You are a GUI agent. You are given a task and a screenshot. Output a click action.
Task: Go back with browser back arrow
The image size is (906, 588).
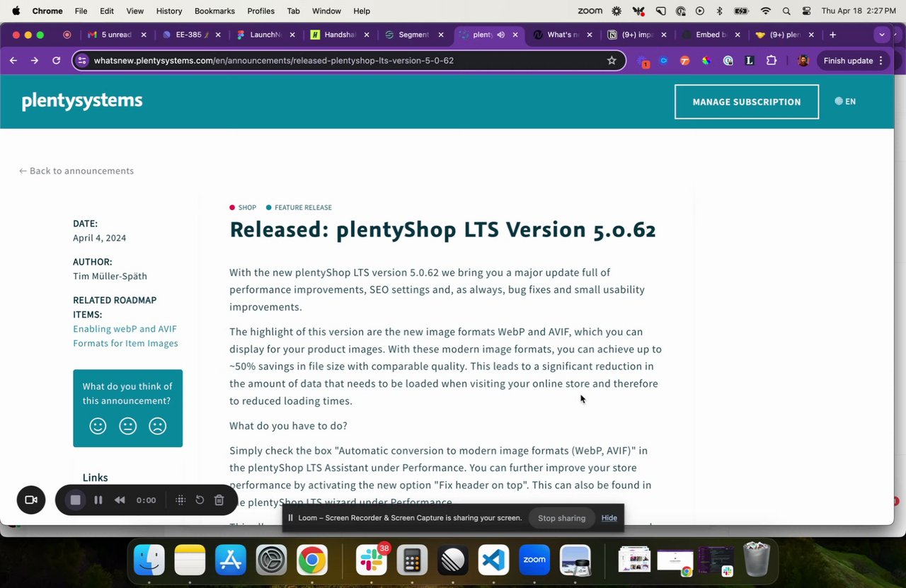(13, 61)
